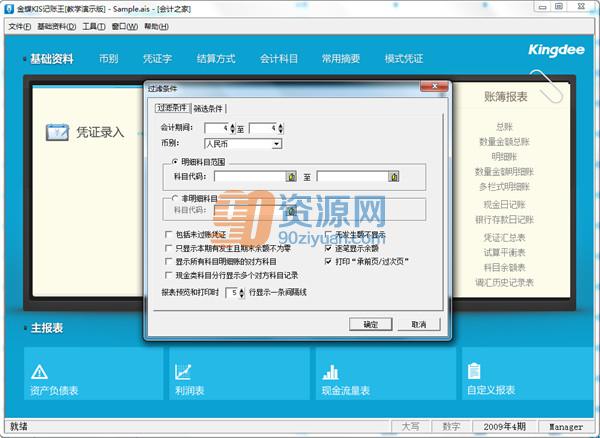Click the first 科目代码 lookup icon
Viewport: 600px width, 438px height.
pyautogui.click(x=291, y=176)
